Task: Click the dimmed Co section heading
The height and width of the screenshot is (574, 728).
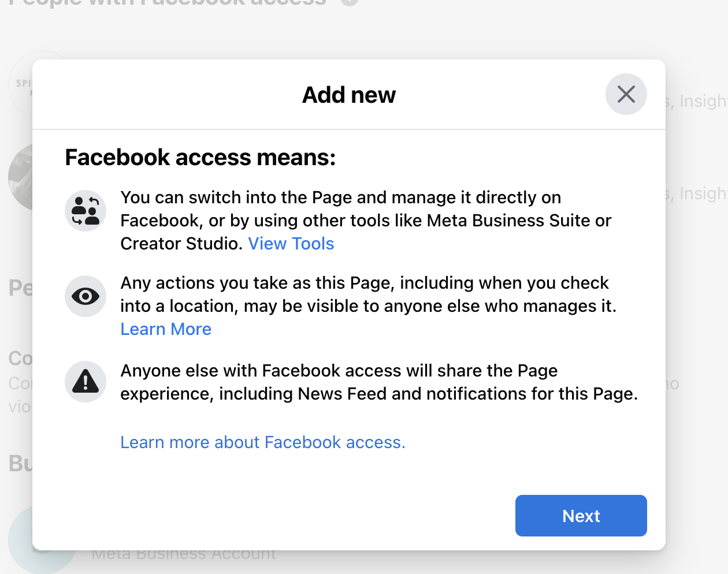Action: point(20,359)
